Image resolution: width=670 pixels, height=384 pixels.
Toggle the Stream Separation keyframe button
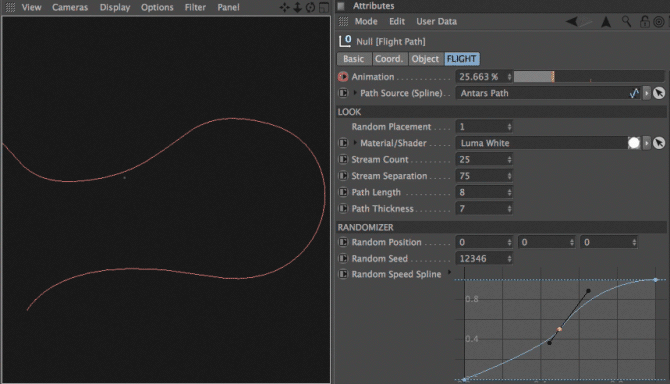pyautogui.click(x=343, y=176)
